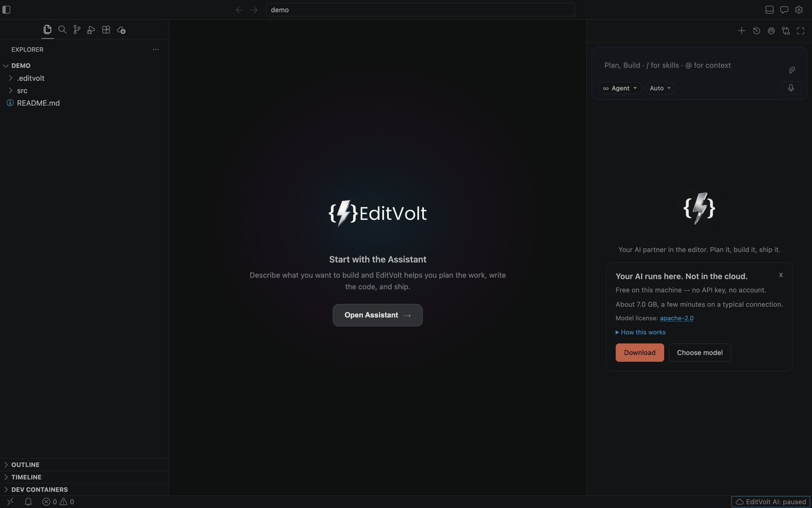Open the Search view
This screenshot has width=812, height=508.
point(62,29)
